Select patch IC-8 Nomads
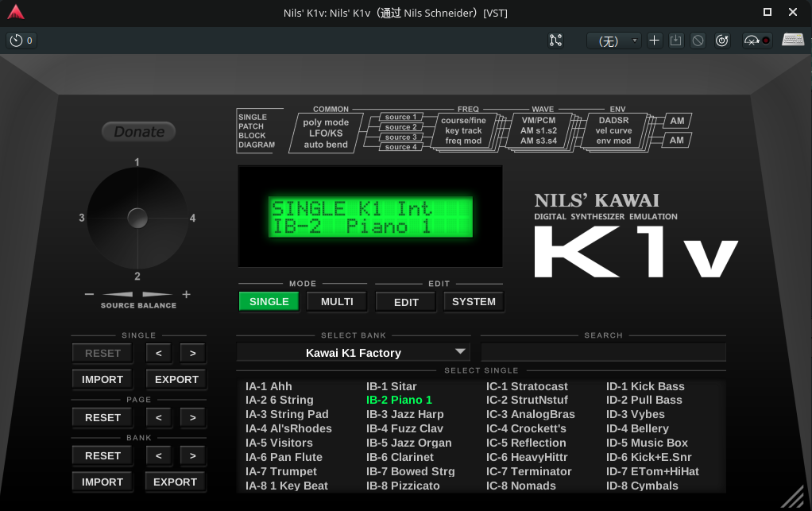The image size is (812, 511). coord(521,486)
